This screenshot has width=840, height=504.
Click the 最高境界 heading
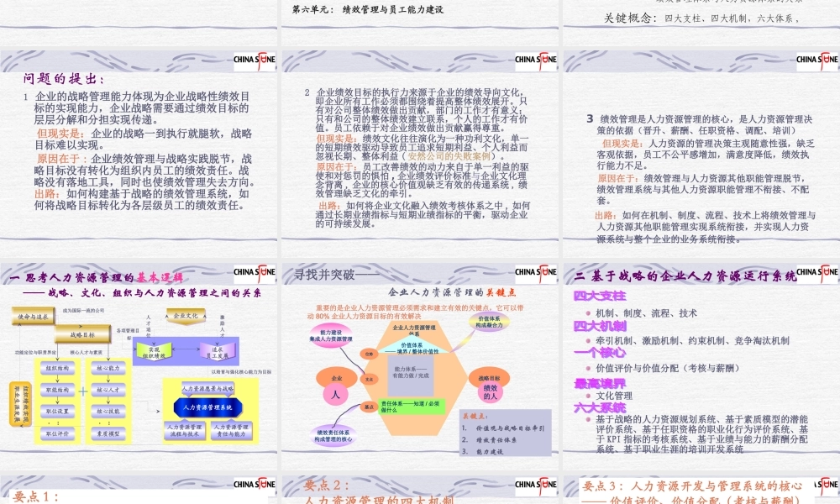tap(600, 384)
